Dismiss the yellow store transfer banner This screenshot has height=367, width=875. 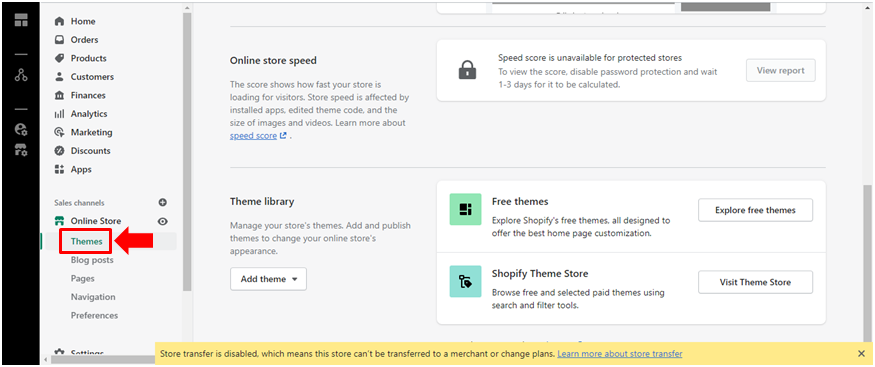[862, 354]
